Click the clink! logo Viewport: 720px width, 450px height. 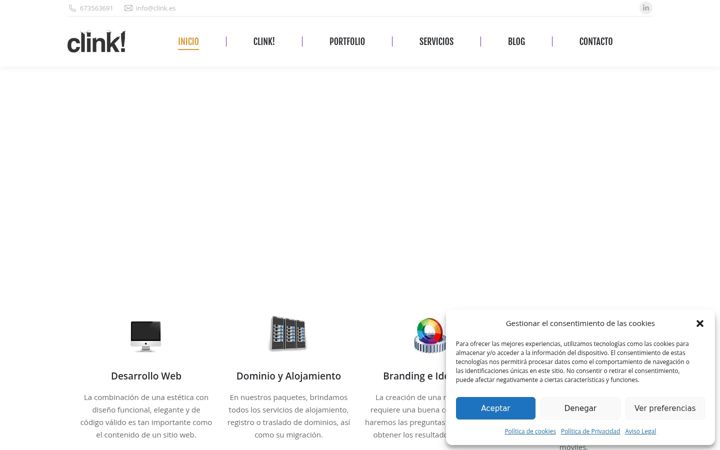point(96,42)
